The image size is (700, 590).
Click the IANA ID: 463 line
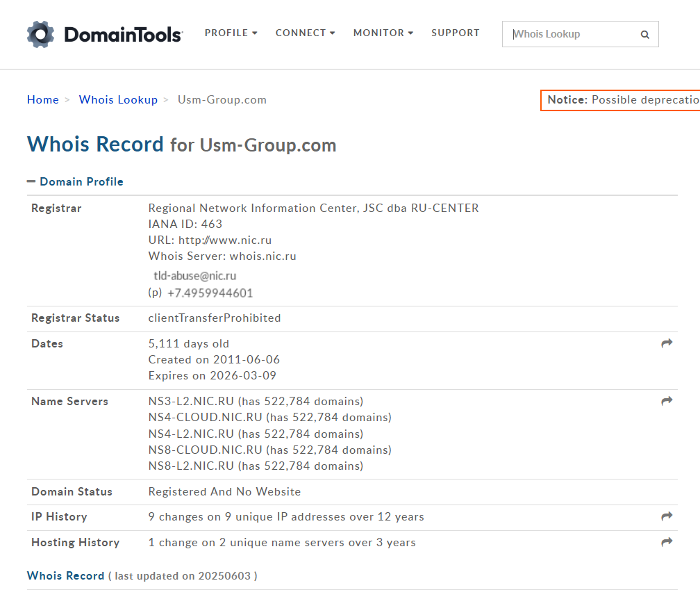185,224
